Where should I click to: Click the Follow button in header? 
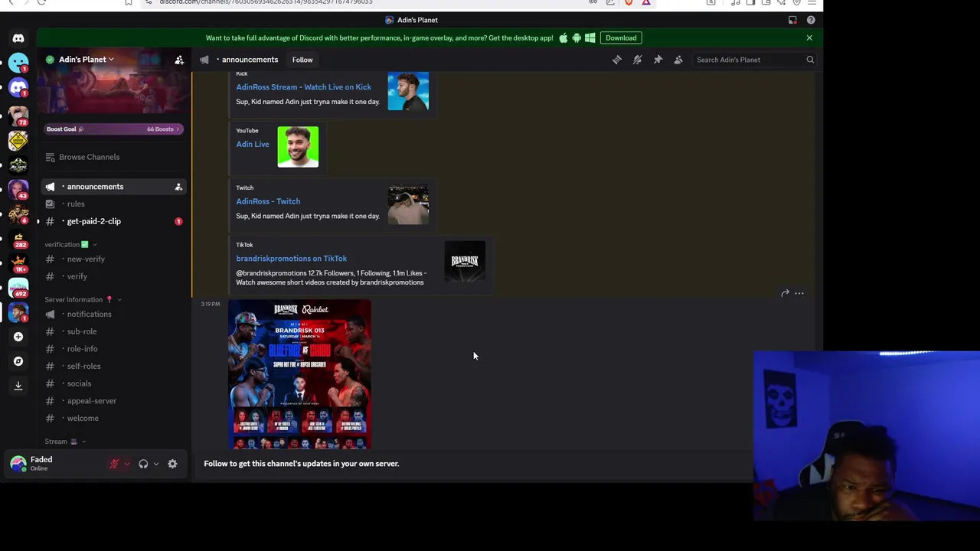pyautogui.click(x=302, y=60)
